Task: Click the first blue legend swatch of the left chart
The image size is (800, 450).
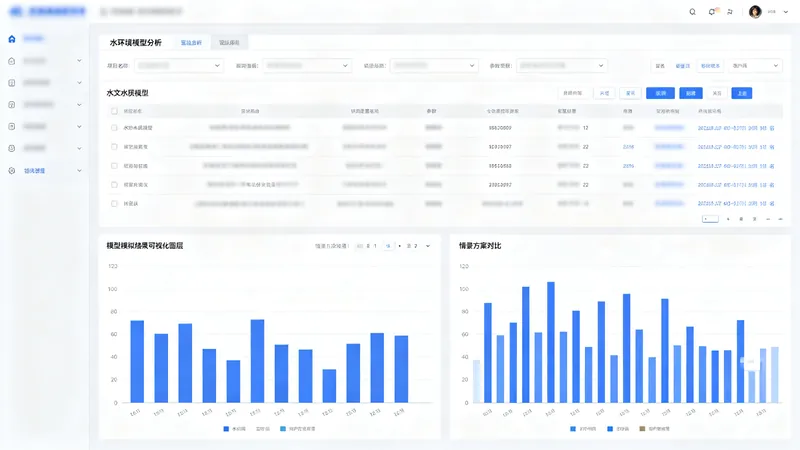Action: click(x=226, y=429)
